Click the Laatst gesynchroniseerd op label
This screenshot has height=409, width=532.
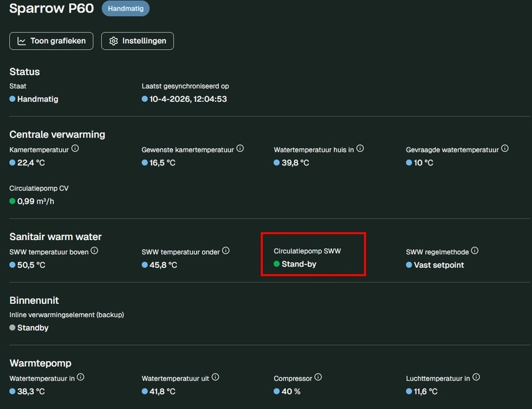click(186, 86)
